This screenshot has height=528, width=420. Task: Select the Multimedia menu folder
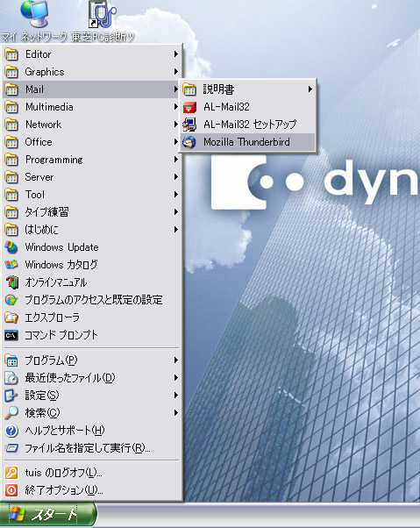click(x=92, y=107)
